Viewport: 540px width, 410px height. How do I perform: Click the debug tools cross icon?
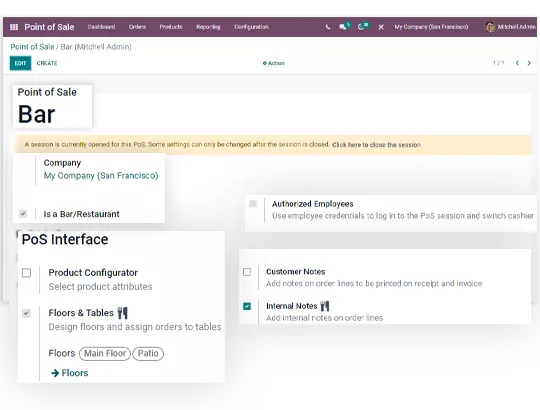[381, 27]
